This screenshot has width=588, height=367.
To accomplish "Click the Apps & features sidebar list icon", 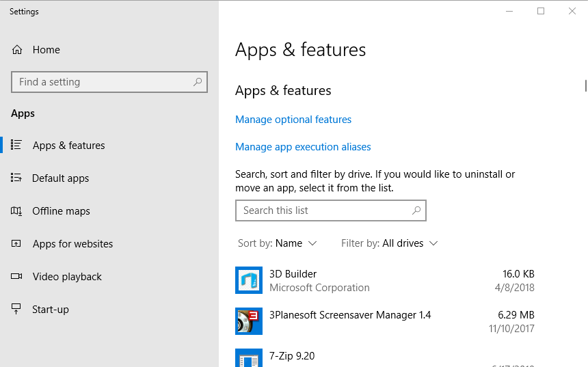I will click(16, 145).
